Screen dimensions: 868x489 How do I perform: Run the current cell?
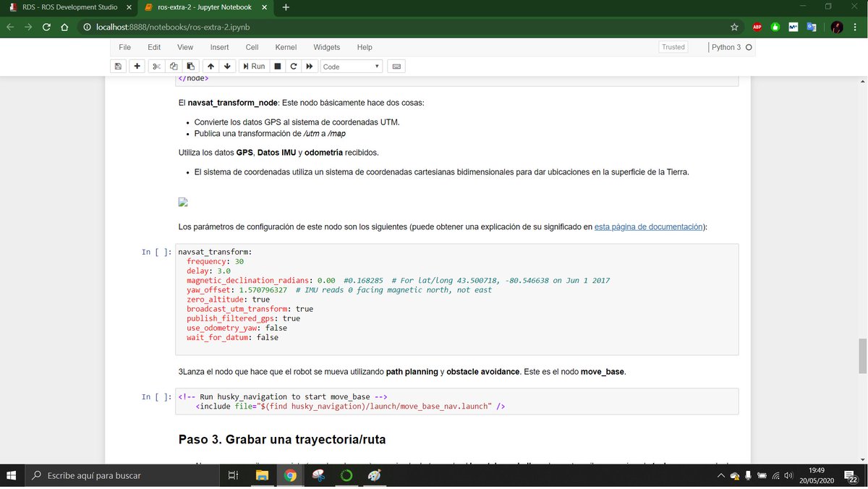[253, 66]
